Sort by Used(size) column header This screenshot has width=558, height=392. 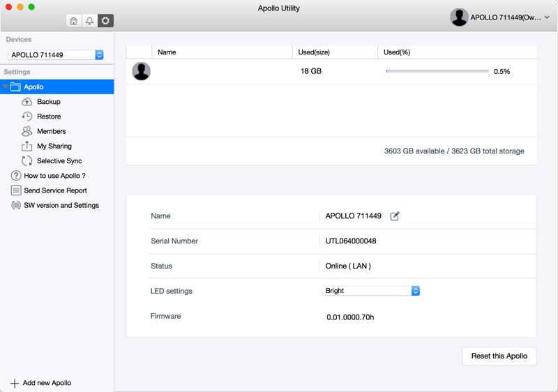[335, 52]
